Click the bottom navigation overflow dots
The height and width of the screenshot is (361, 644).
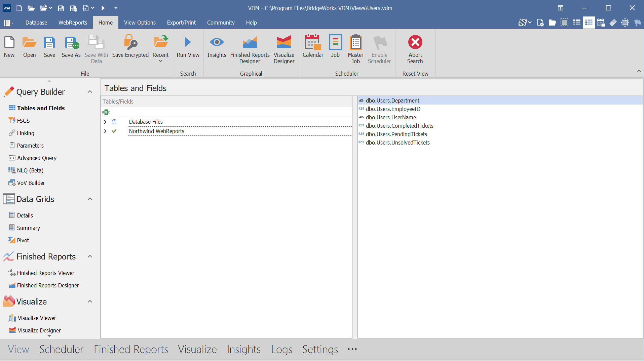[352, 350]
